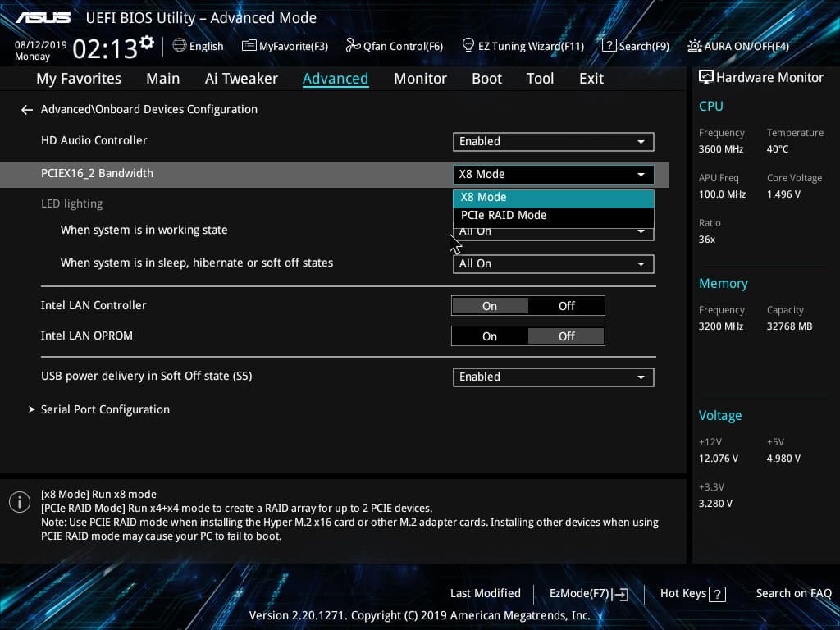840x630 pixels.
Task: Switch to EzMode(F7)
Action: point(580,594)
